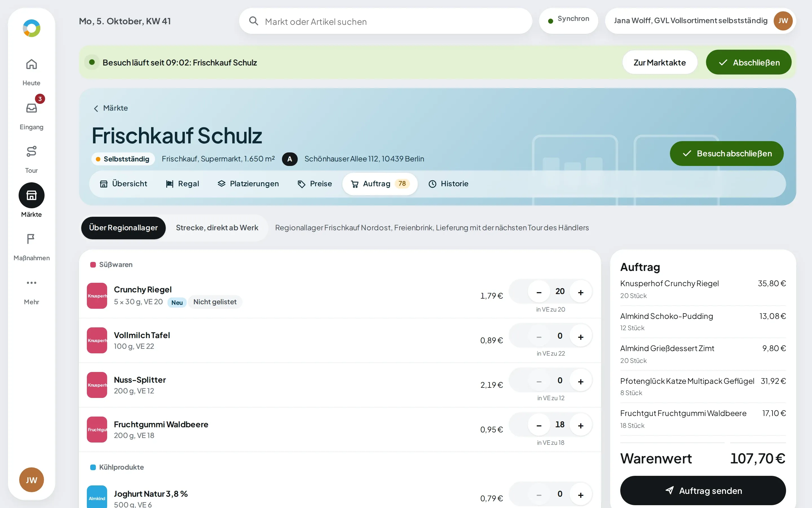This screenshot has height=508, width=812.
Task: Decrease Fruchtgummi Waldbeere quantity with minus
Action: [x=539, y=425]
